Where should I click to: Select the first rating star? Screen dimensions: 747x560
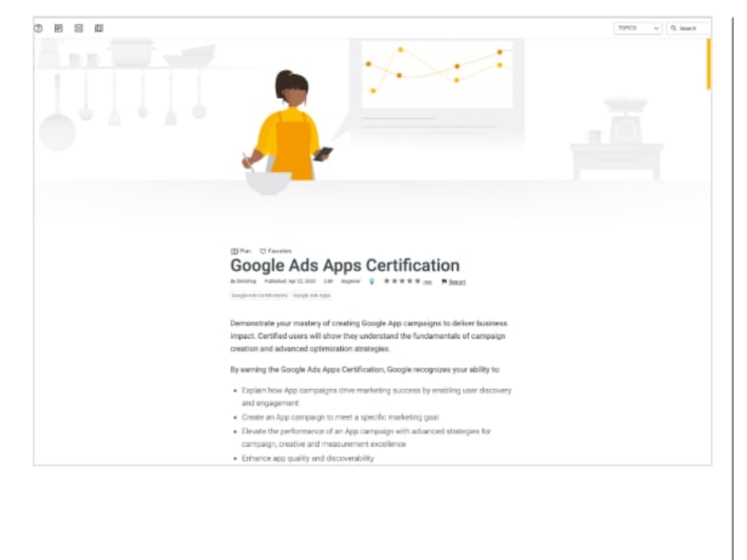386,281
